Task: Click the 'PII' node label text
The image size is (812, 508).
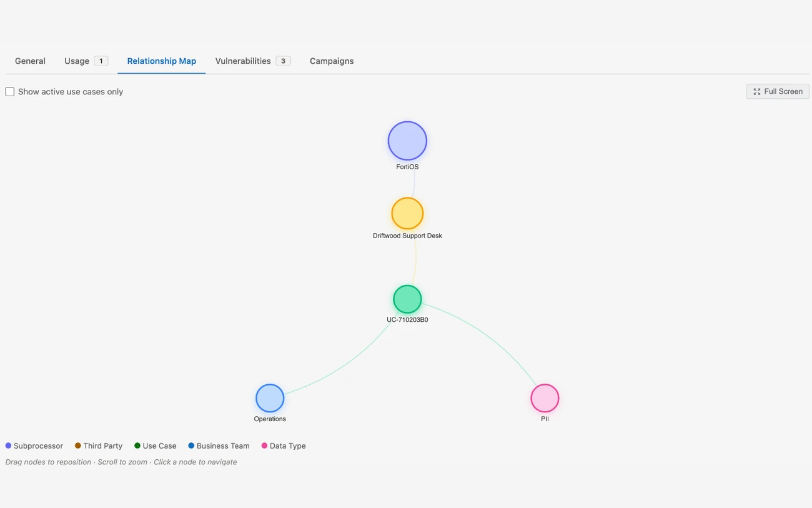Action: [x=545, y=419]
